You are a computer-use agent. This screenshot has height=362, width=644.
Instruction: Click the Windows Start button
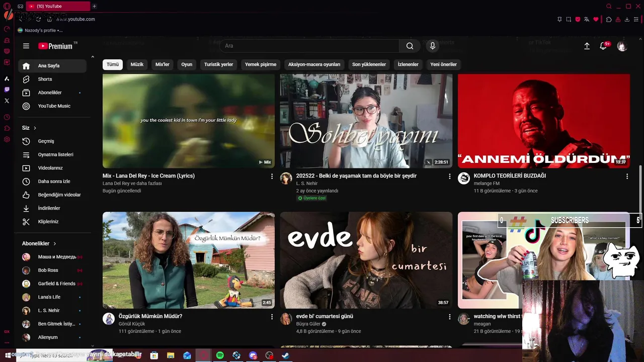(8, 355)
